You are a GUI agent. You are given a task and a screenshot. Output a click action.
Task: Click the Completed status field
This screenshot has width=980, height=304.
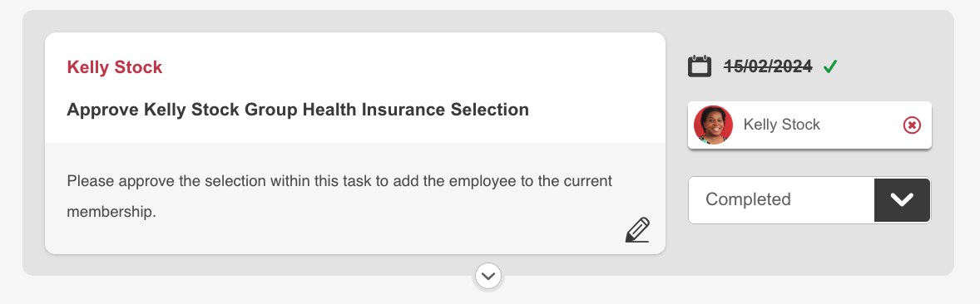coord(809,199)
